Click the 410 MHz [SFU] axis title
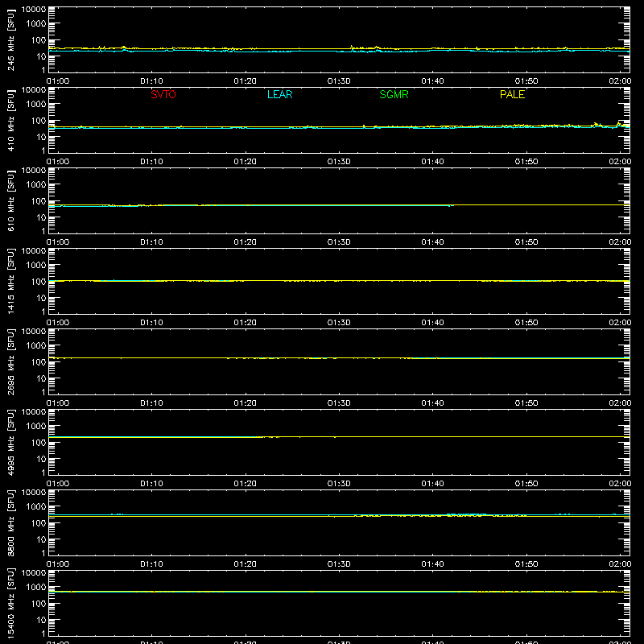The image size is (644, 644). click(x=11, y=120)
